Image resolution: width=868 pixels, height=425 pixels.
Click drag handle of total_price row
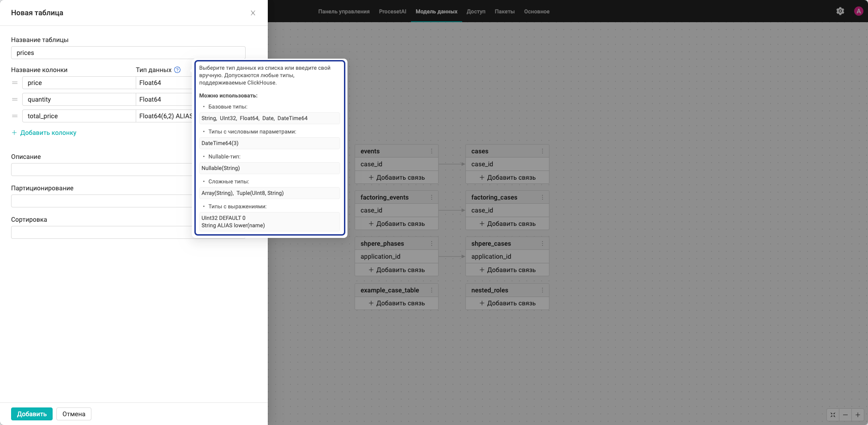tap(15, 116)
